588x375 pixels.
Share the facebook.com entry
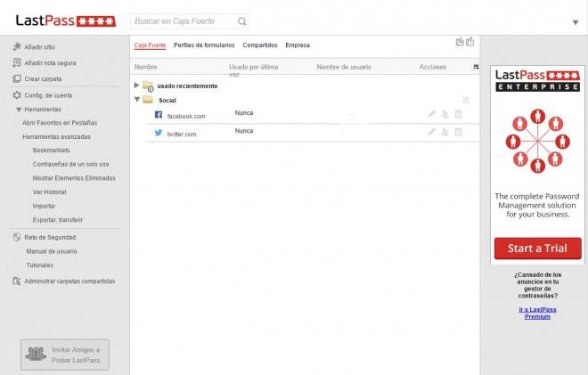click(x=445, y=114)
